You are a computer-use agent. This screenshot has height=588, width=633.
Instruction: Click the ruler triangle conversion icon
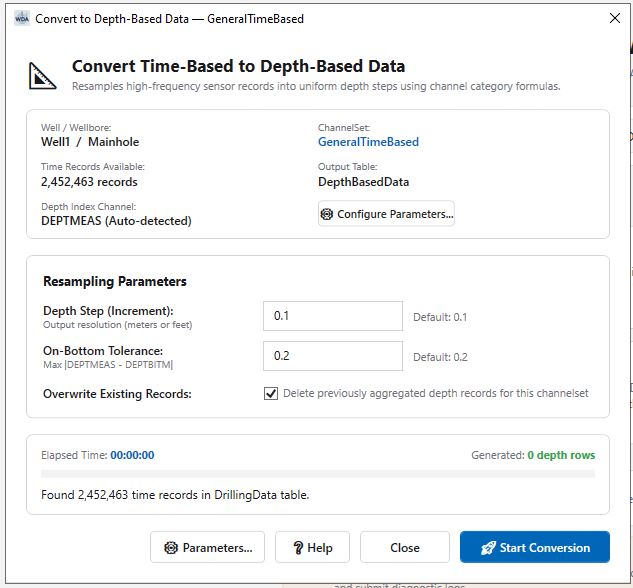click(42, 76)
